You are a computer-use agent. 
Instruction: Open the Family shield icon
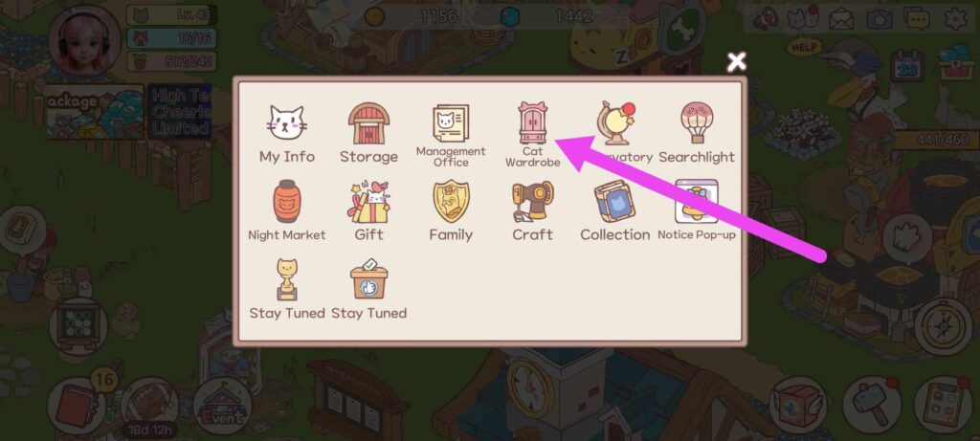click(451, 201)
